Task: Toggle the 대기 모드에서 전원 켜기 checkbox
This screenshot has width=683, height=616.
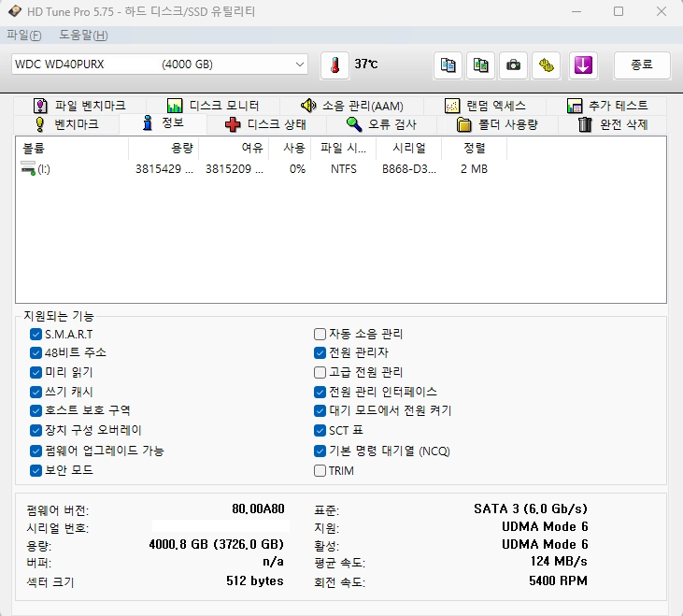Action: (320, 410)
